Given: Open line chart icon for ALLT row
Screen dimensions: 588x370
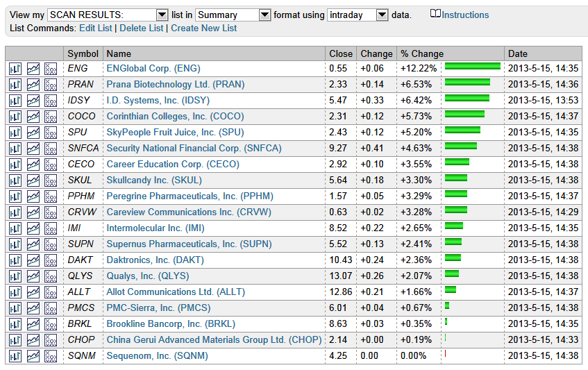Looking at the screenshot, I should click(33, 292).
